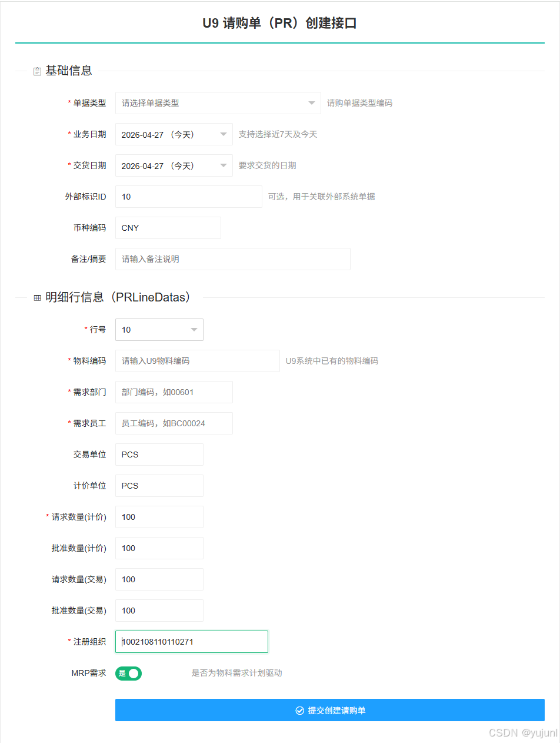
Task: Focus the 币种编码 field containing CNY
Action: tap(168, 228)
